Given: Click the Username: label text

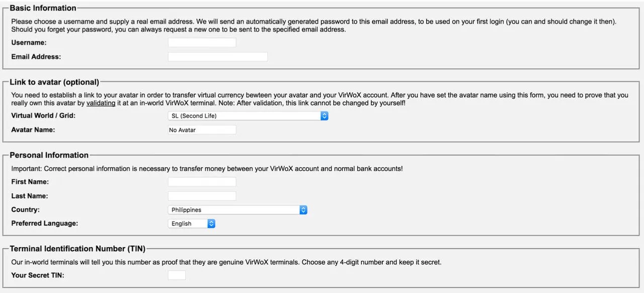Looking at the screenshot, I should [x=29, y=43].
